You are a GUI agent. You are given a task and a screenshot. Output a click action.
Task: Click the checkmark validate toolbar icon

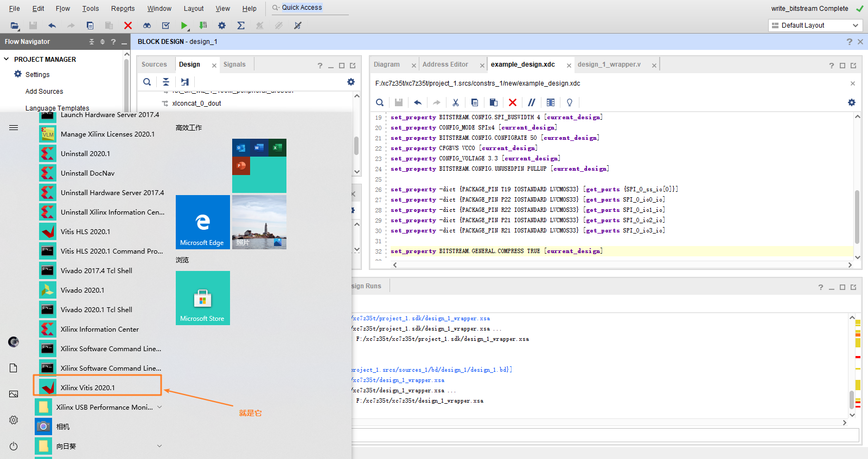click(166, 25)
